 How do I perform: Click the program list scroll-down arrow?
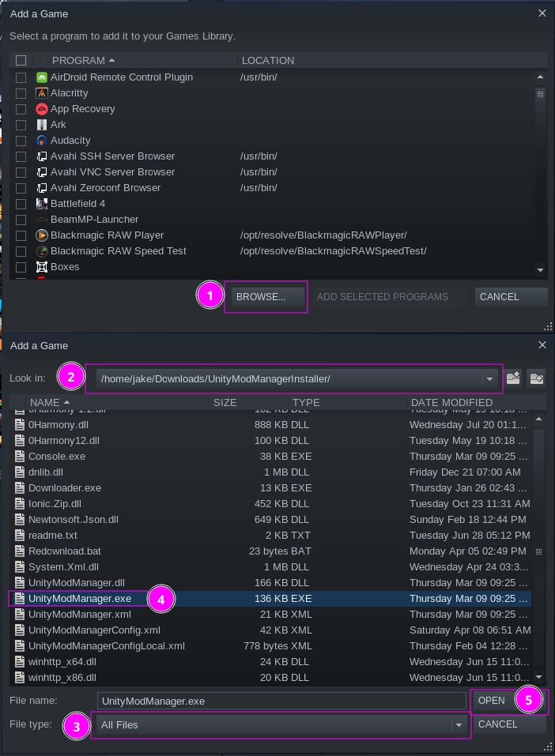click(x=541, y=270)
